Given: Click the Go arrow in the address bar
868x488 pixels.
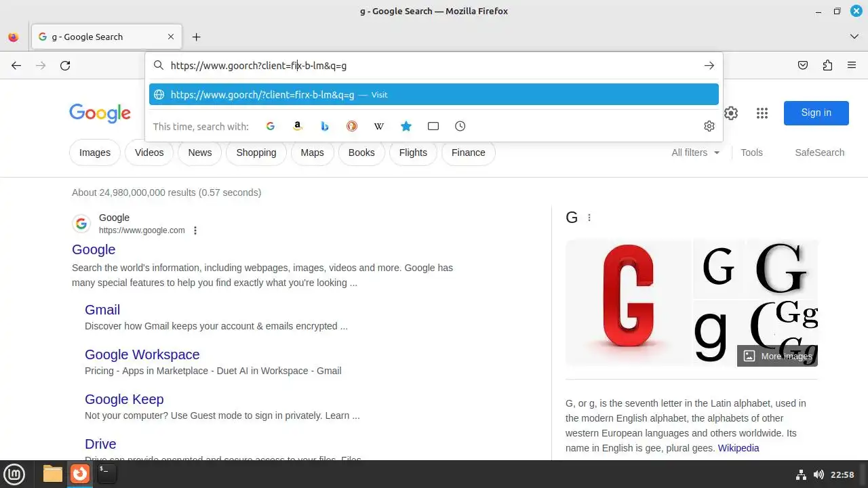Looking at the screenshot, I should tap(709, 66).
